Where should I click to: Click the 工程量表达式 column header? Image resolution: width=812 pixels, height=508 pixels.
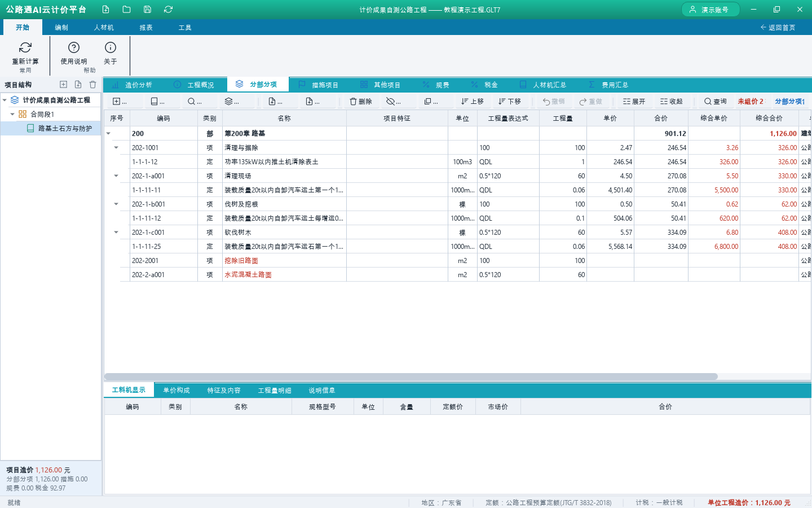(x=508, y=119)
